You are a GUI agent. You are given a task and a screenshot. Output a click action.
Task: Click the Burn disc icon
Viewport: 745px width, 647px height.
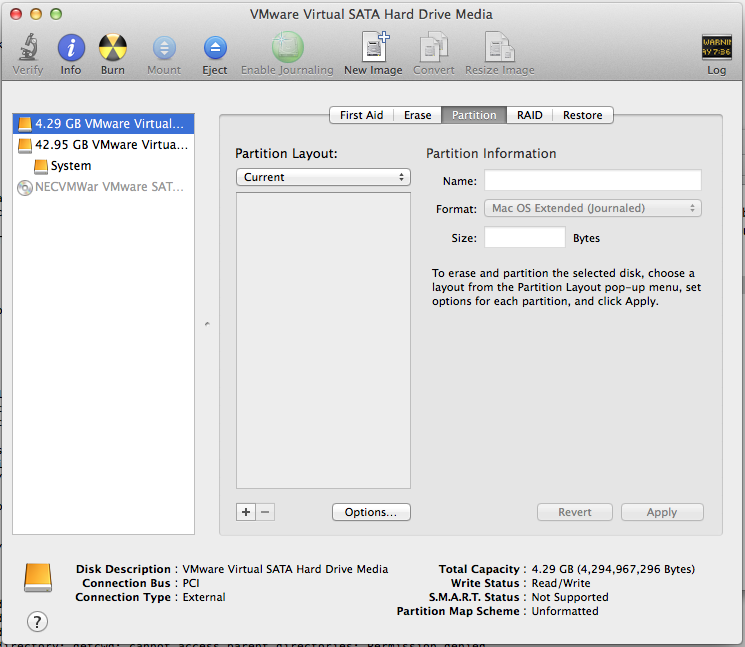[x=113, y=48]
